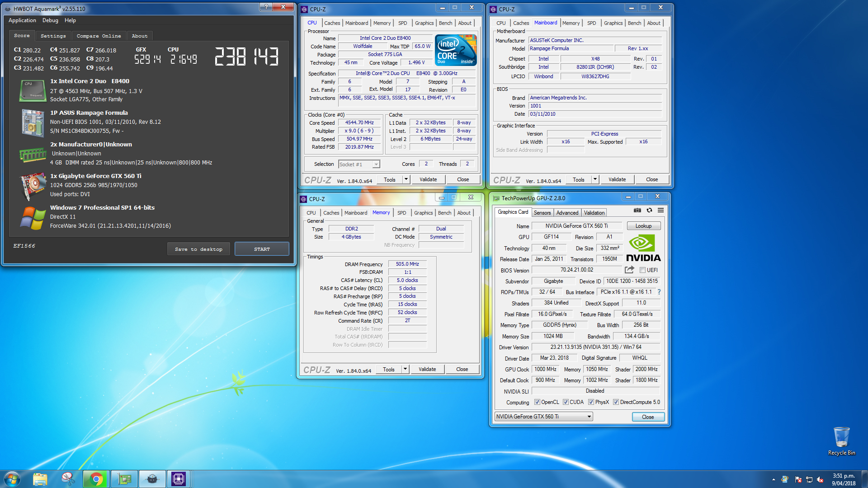
Task: Click the motherboard icon in Aquamark
Action: pos(33,122)
